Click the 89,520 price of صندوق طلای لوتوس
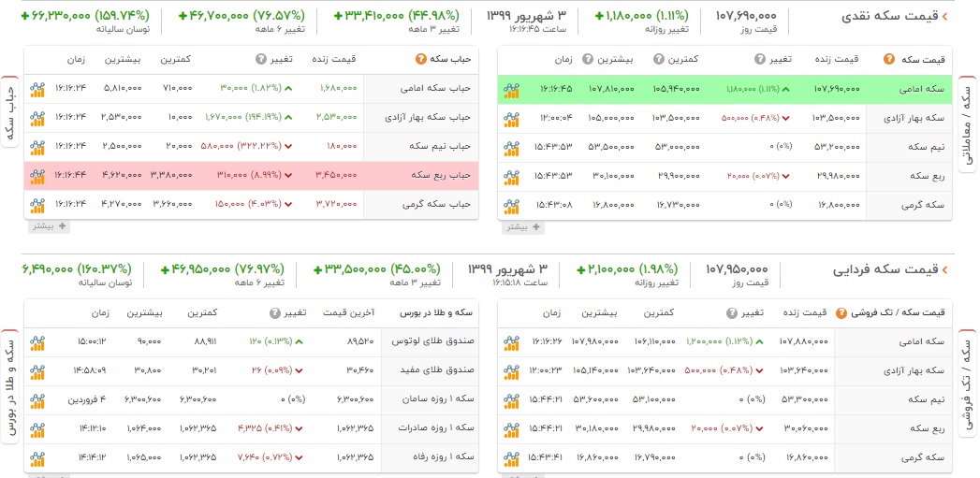This screenshot has width=980, height=478. pos(360,341)
